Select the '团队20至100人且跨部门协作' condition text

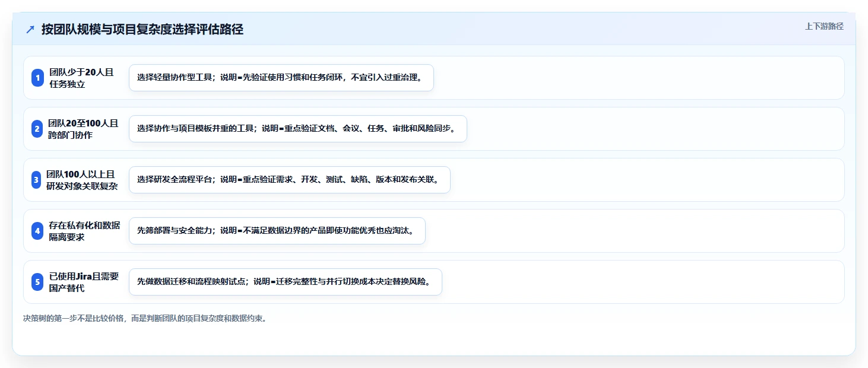83,129
